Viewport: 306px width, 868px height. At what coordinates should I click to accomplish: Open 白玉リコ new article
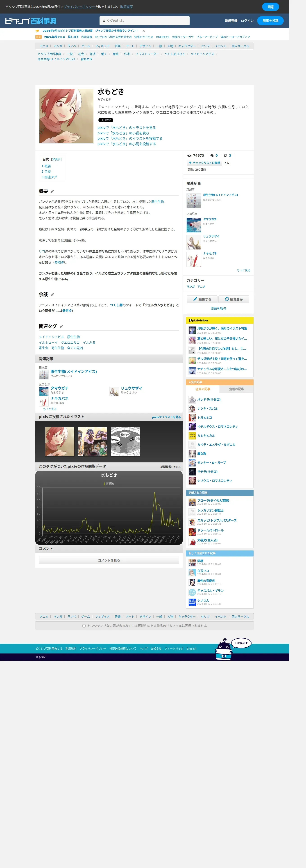click(x=203, y=571)
